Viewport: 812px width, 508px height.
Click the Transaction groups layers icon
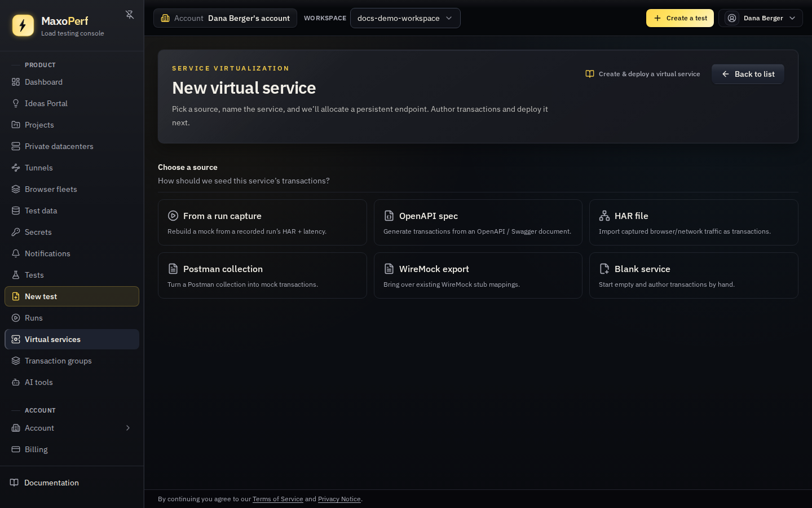[16, 361]
